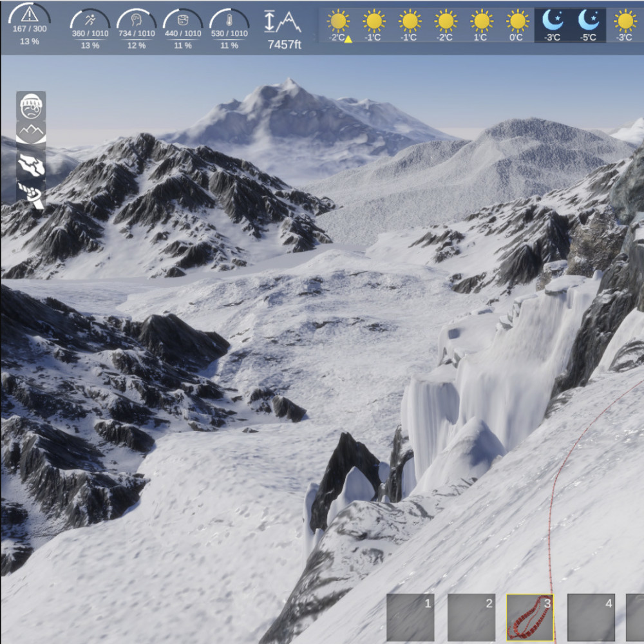Viewport: 644px width, 644px height.
Task: Click the food can hunger icon
Action: point(183,20)
